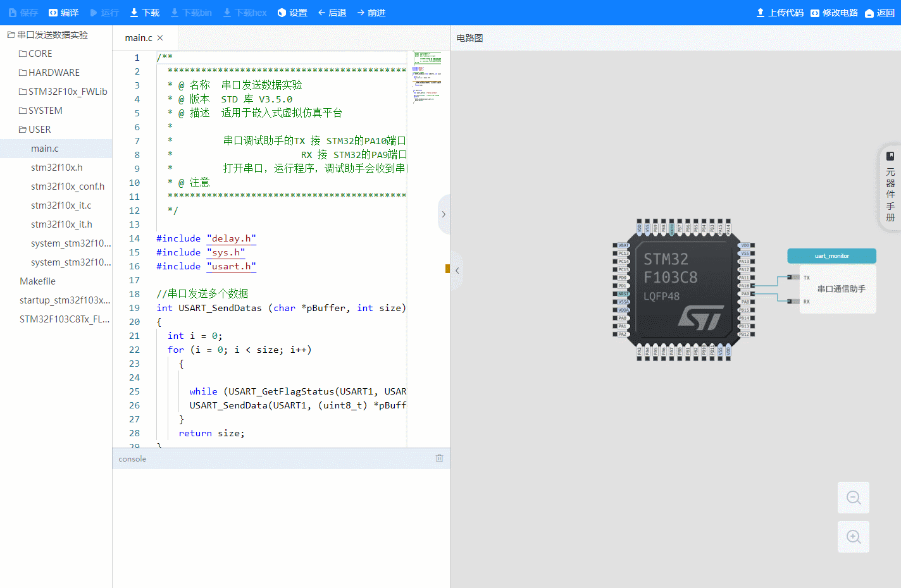Click the left-arrow circuit panel handle

click(457, 271)
